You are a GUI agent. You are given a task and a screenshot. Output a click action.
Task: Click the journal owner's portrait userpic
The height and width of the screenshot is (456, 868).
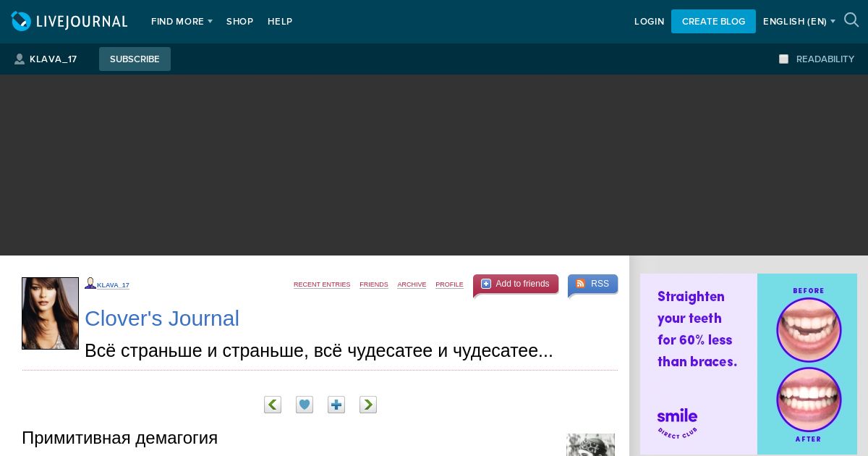[x=50, y=313]
